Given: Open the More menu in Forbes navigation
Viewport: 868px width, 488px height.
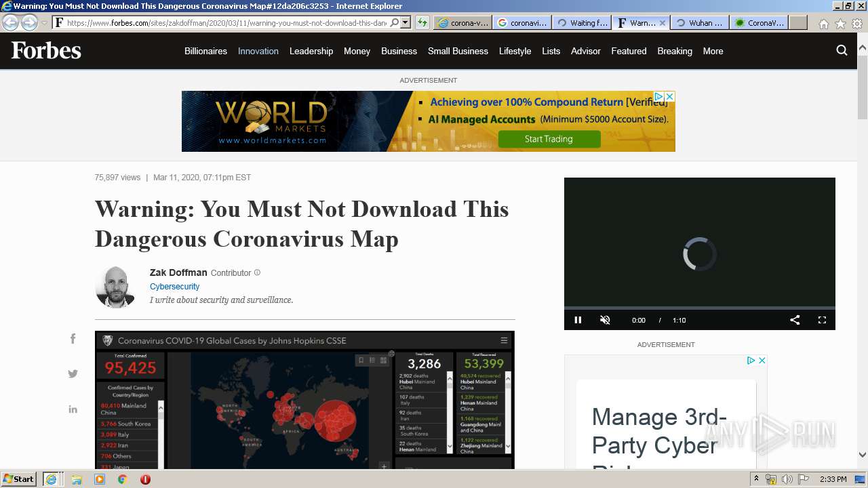Looking at the screenshot, I should point(713,51).
